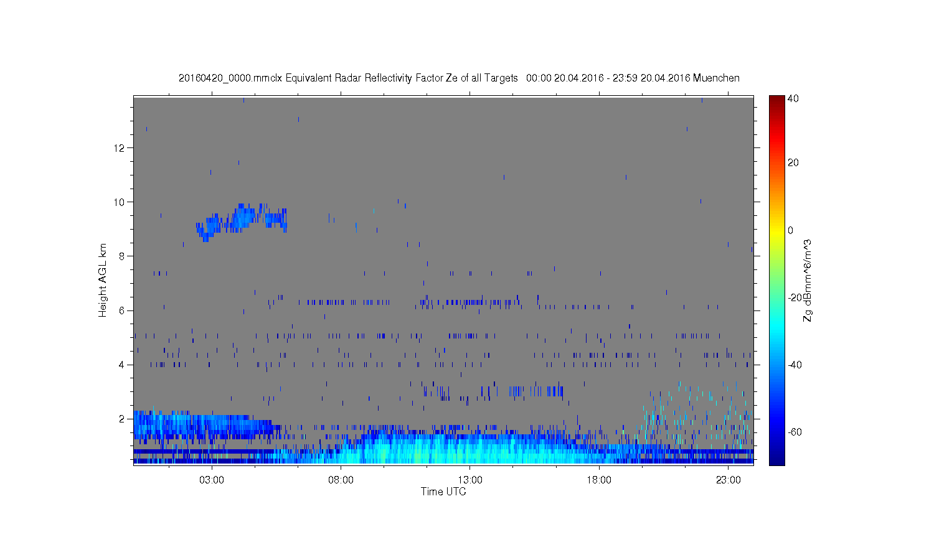Click the colorbar value -40
The width and height of the screenshot is (934, 560).
click(x=795, y=365)
